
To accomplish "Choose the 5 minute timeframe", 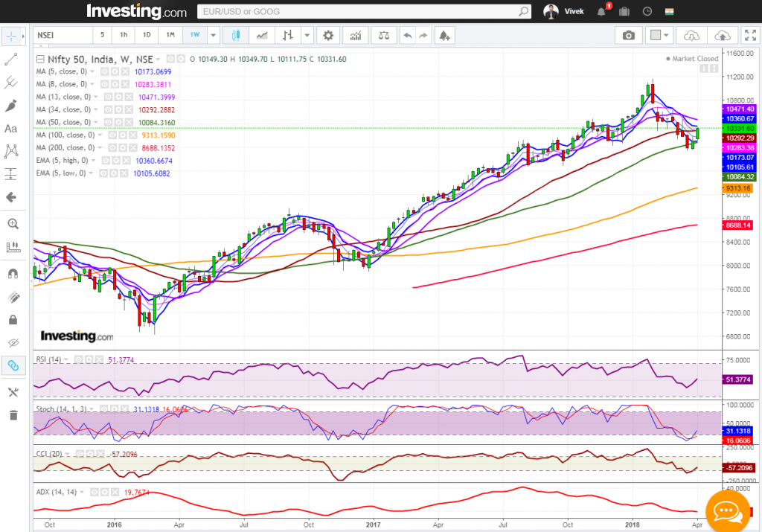I will click(102, 35).
